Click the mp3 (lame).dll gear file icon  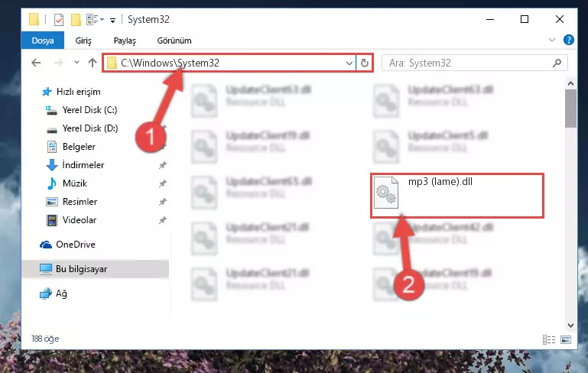(386, 193)
